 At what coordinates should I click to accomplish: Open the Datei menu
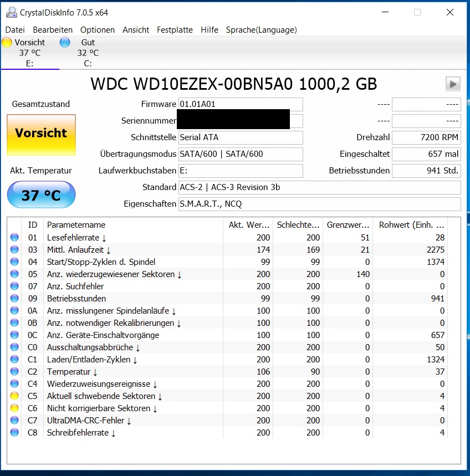(x=15, y=30)
